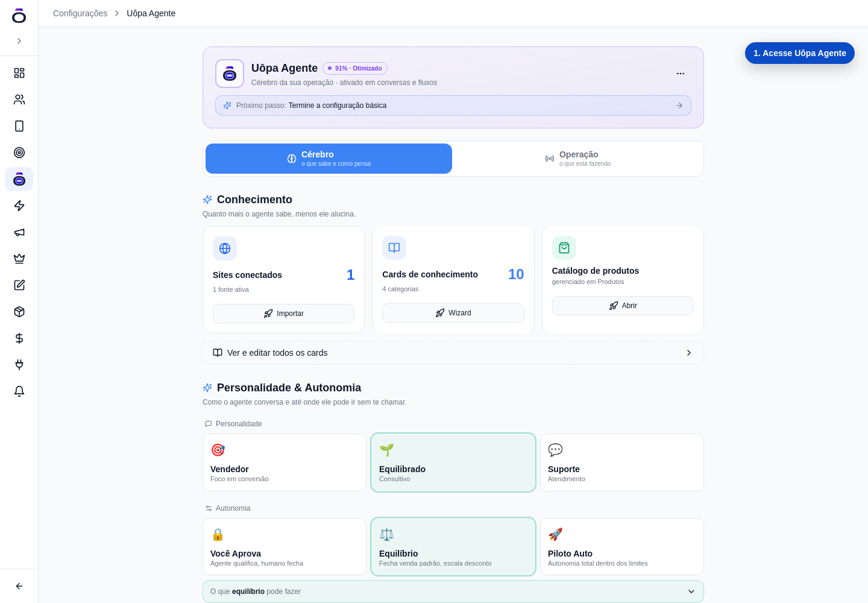The width and height of the screenshot is (868, 603).
Task: Select the Vendedor personality
Action: (285, 463)
